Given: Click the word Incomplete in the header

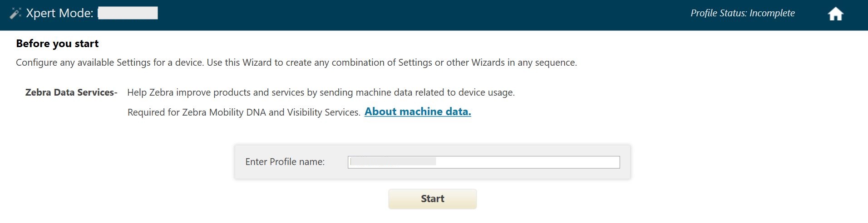Looking at the screenshot, I should 772,13.
